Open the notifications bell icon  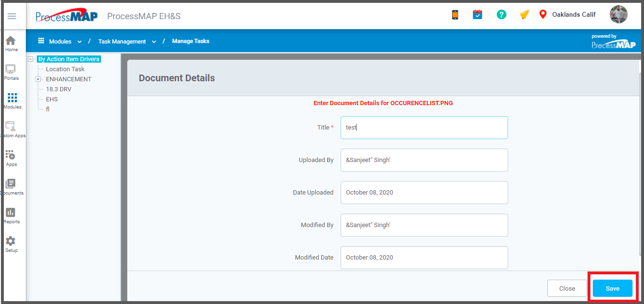click(x=524, y=15)
